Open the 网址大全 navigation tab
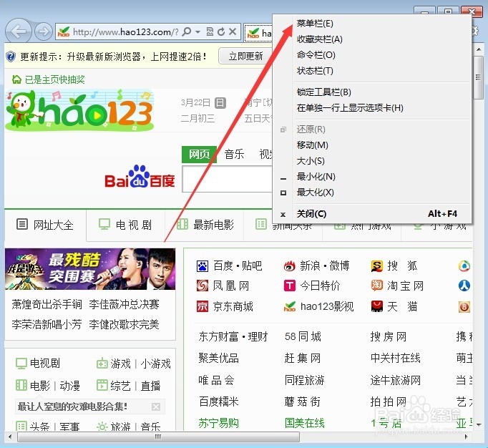The width and height of the screenshot is (488, 448). pyautogui.click(x=45, y=225)
